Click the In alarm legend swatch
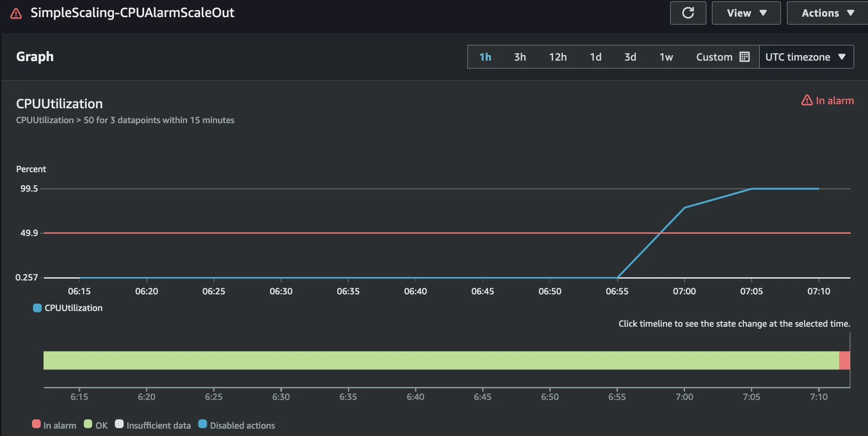The width and height of the screenshot is (868, 436). point(36,424)
